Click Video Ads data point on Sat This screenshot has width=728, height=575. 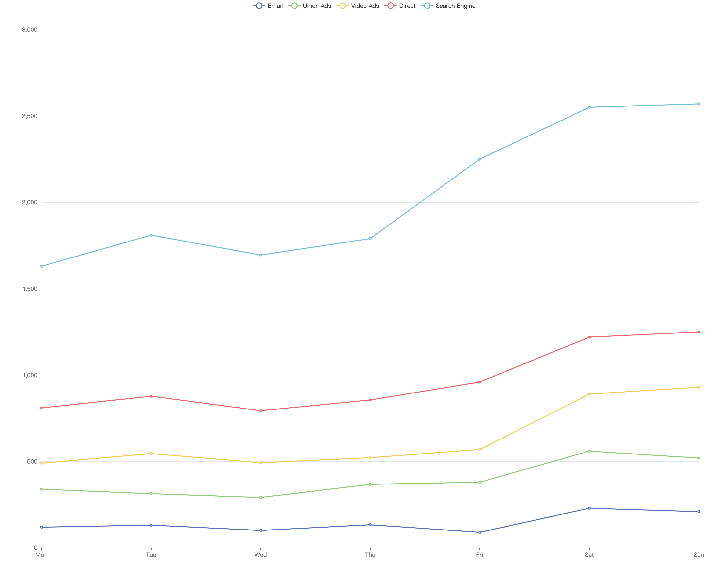(x=589, y=394)
